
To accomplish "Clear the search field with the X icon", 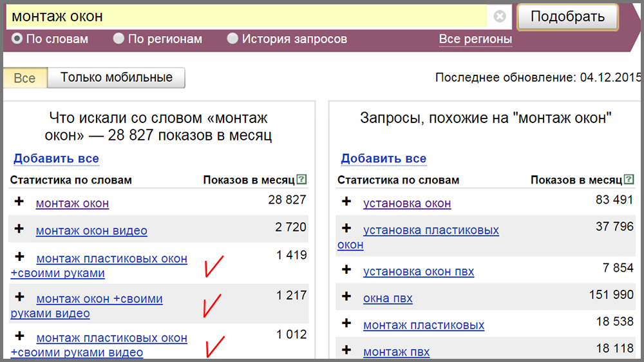I will 500,17.
